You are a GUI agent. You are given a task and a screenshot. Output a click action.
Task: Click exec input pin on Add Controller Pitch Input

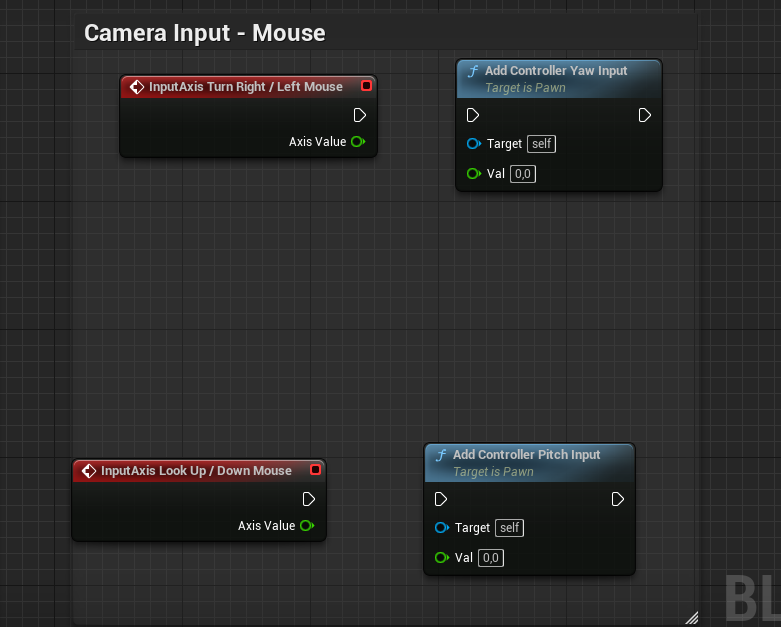coord(441,499)
